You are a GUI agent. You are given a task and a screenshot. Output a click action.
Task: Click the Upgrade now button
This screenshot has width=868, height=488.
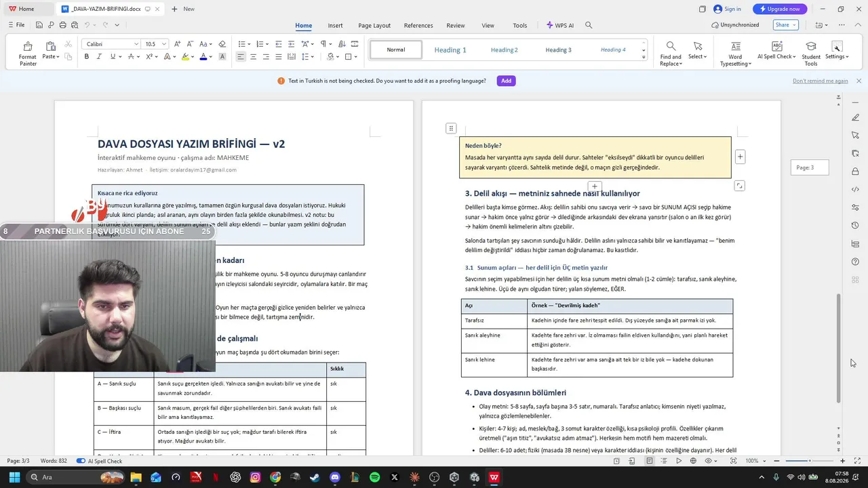[780, 9]
